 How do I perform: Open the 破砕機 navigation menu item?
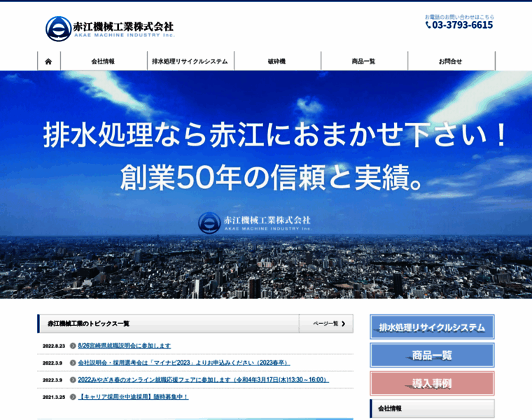pos(277,62)
